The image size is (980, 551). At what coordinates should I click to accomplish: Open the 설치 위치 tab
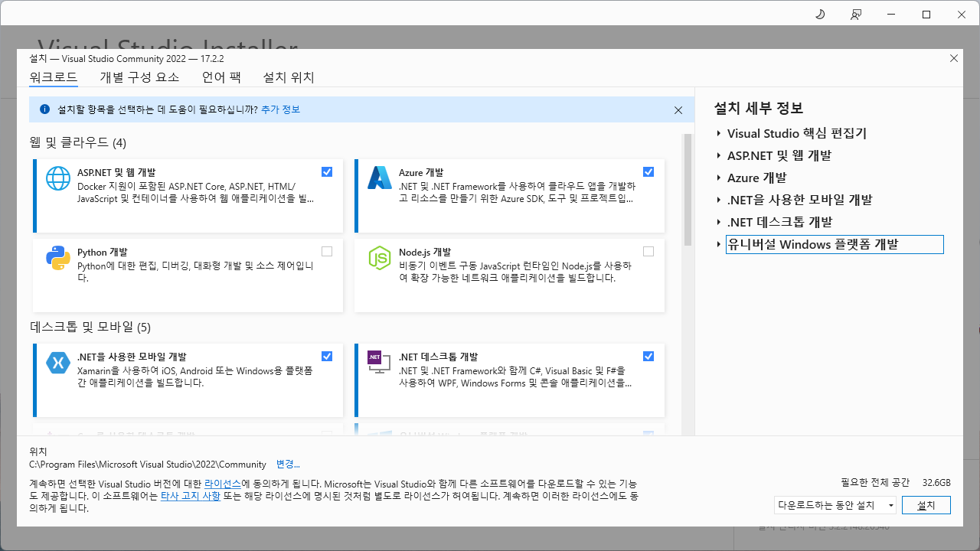coord(289,77)
